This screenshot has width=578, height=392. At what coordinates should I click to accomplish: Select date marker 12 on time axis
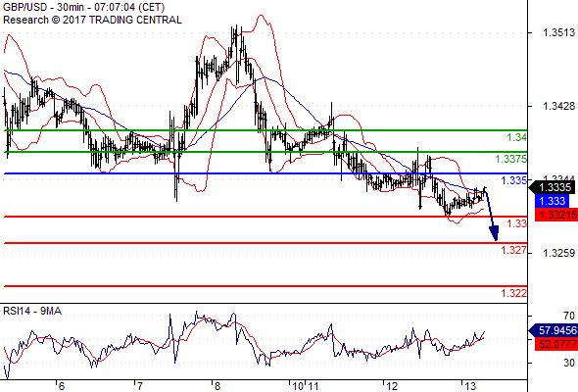392,386
